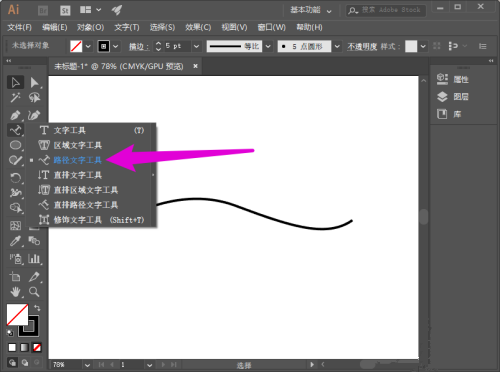This screenshot has height=372, width=500.
Task: Open the 效果(C) menu
Action: (x=198, y=27)
